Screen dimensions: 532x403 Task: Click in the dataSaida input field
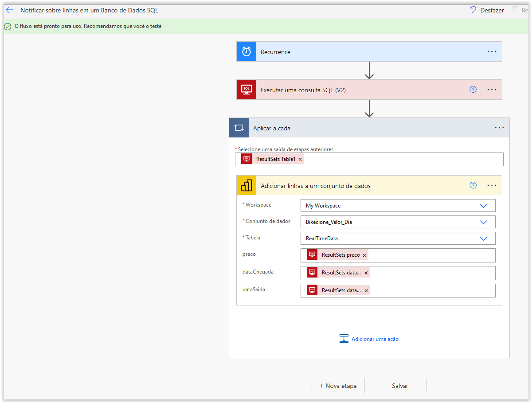pos(398,290)
